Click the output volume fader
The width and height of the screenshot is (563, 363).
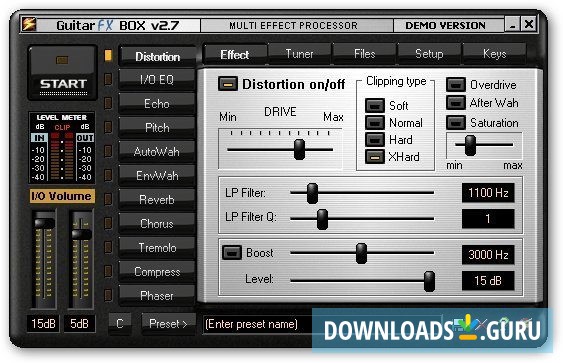[81, 234]
